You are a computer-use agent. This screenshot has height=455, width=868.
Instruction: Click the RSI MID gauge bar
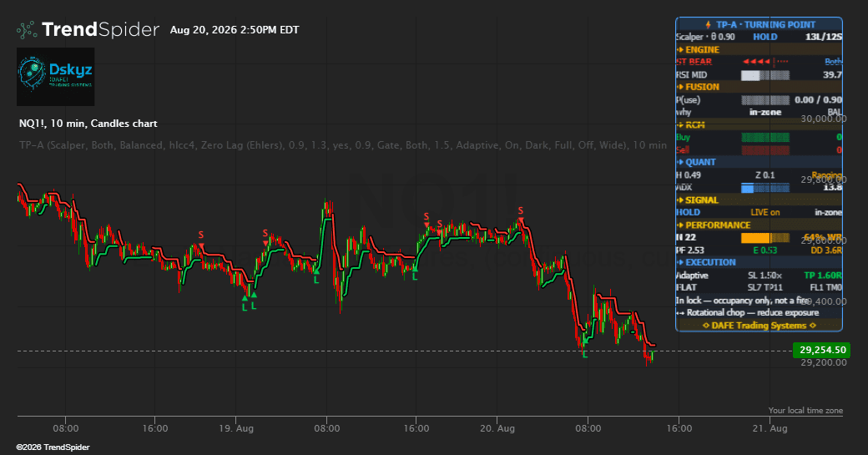point(765,75)
